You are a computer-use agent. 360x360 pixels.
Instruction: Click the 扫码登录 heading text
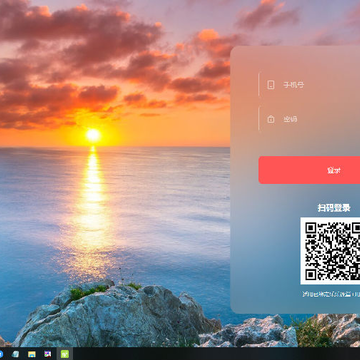click(x=334, y=208)
